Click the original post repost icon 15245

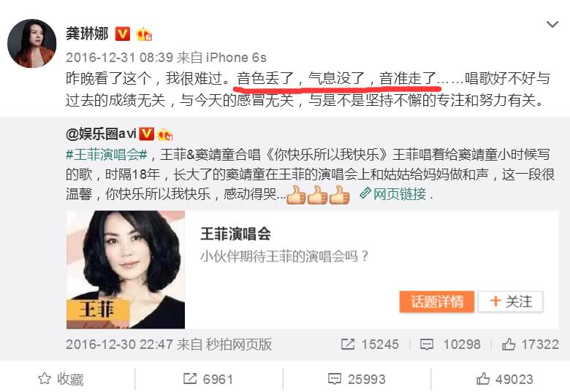370,344
